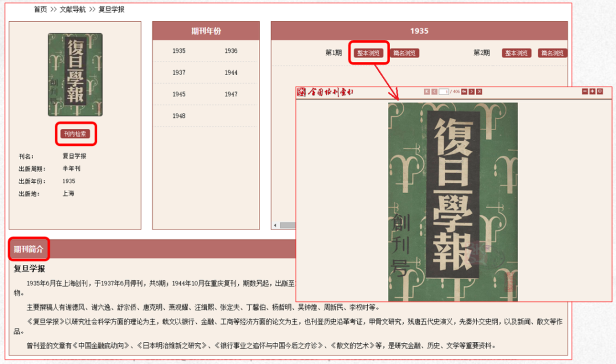616x364 pixels.
Task: Click the 第1期 label
Action: click(x=334, y=53)
